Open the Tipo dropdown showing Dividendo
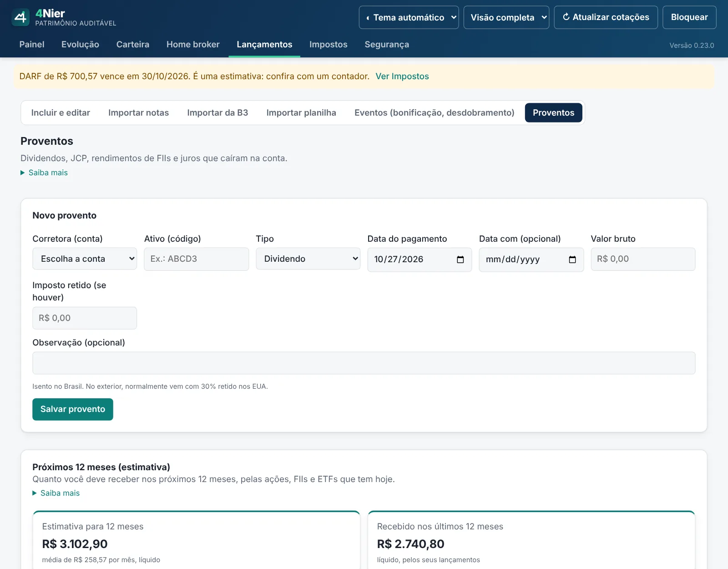728x569 pixels. (x=308, y=259)
